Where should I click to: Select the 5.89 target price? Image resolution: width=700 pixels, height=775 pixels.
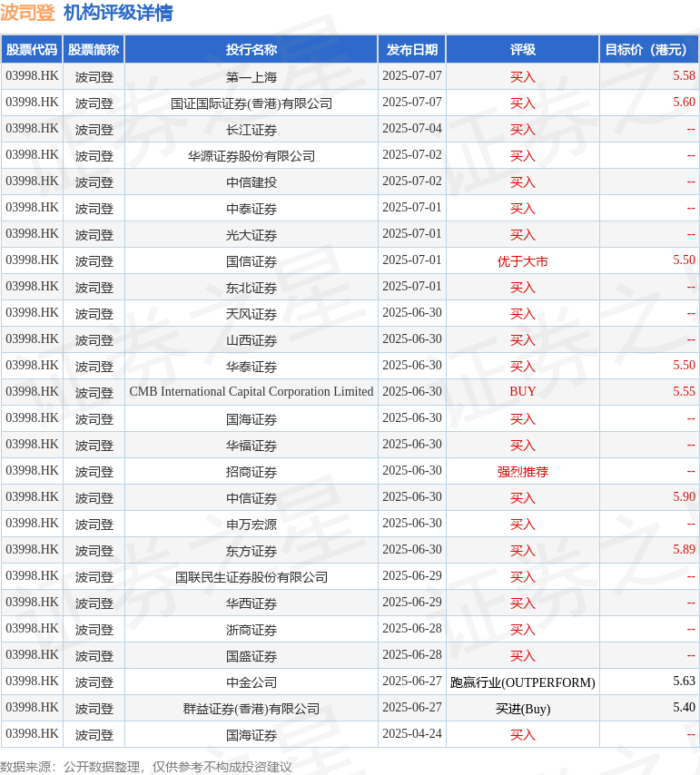click(684, 549)
